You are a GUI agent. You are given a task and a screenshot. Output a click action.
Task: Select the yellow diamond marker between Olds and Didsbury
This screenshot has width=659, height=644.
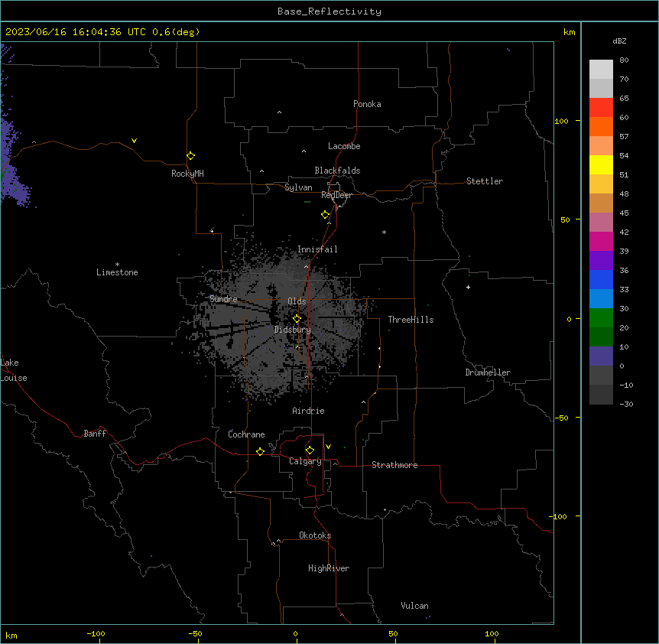point(297,318)
